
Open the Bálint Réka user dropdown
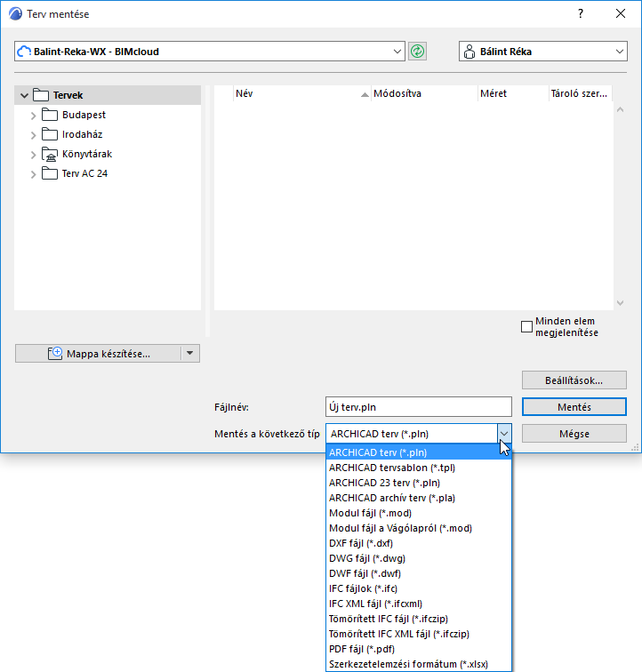pyautogui.click(x=619, y=52)
